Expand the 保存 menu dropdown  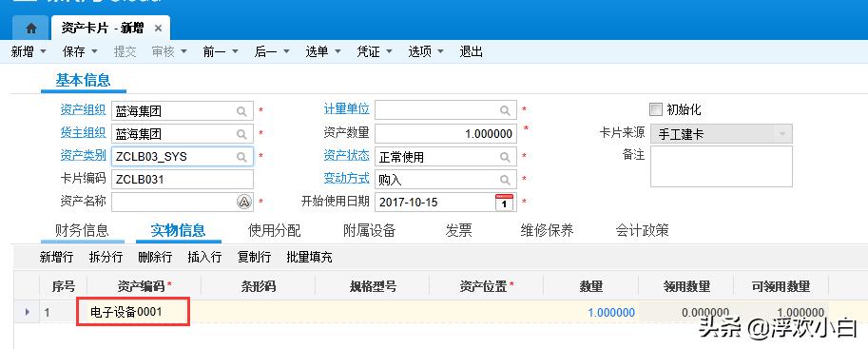point(94,51)
